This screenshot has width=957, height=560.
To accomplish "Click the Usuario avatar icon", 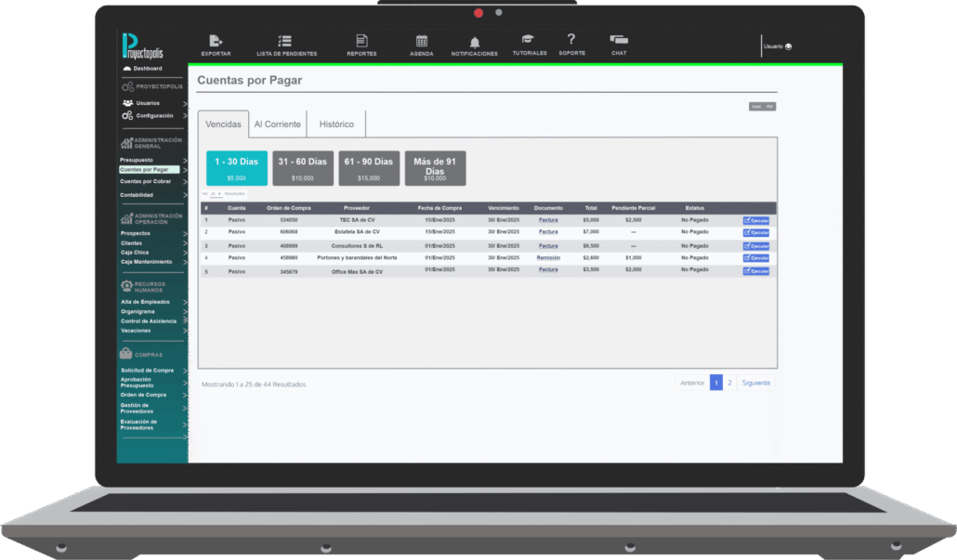I will pyautogui.click(x=789, y=46).
